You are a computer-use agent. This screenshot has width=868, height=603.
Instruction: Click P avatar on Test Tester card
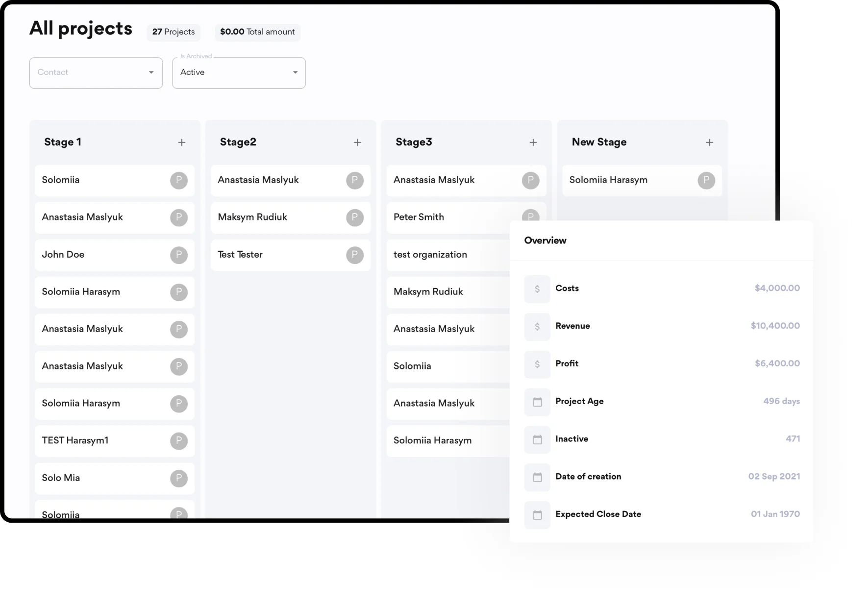355,255
